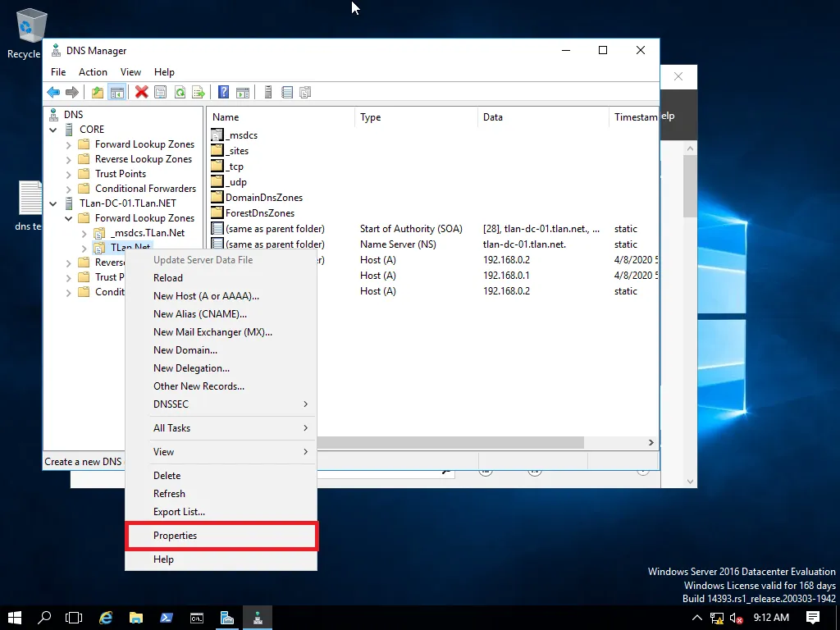Collapse TLan-DC-01.TLan.NET server node

tap(53, 203)
